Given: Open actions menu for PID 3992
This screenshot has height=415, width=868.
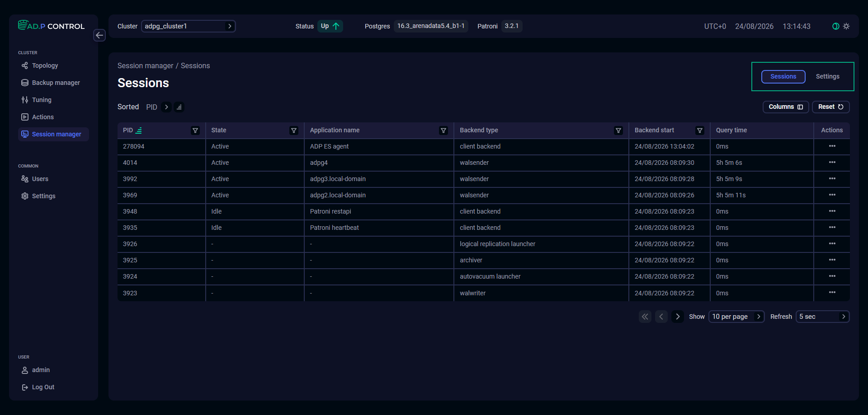Looking at the screenshot, I should (832, 179).
